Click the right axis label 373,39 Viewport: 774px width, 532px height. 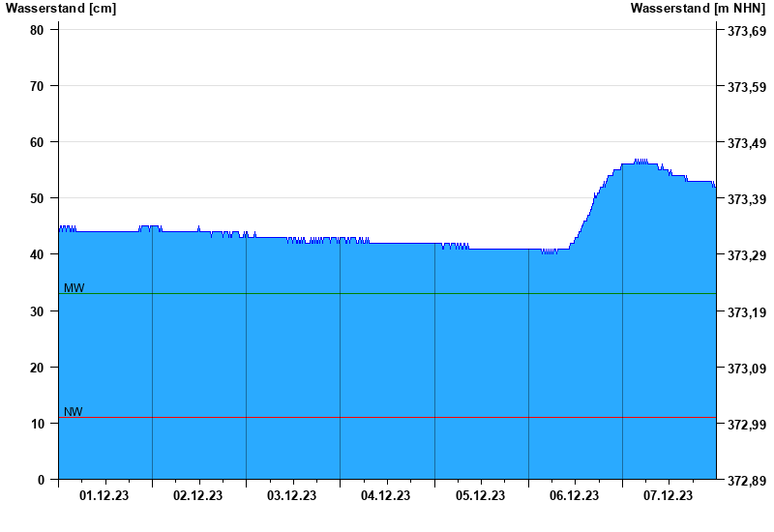pos(747,199)
